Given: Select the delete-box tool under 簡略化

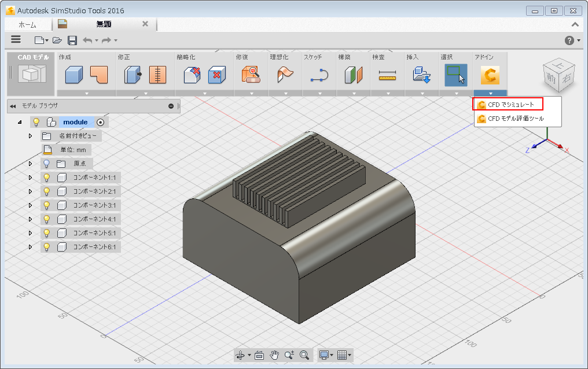Looking at the screenshot, I should 217,75.
